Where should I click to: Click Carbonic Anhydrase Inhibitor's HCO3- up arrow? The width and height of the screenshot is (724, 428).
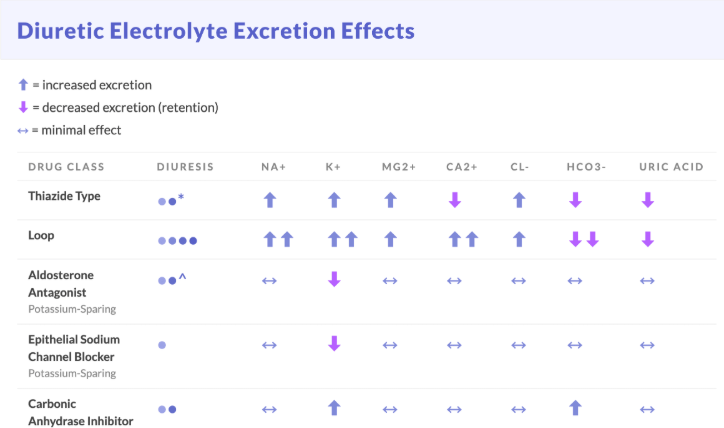574,408
